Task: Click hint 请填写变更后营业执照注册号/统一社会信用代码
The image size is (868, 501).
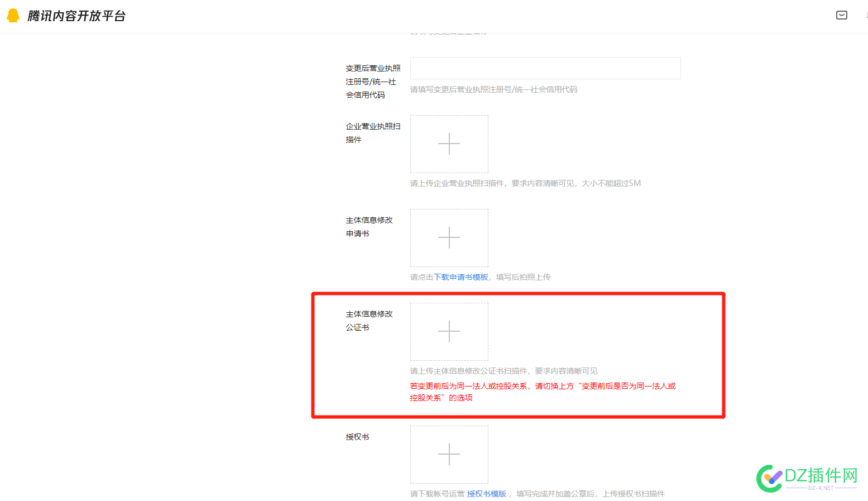Action: pos(493,89)
